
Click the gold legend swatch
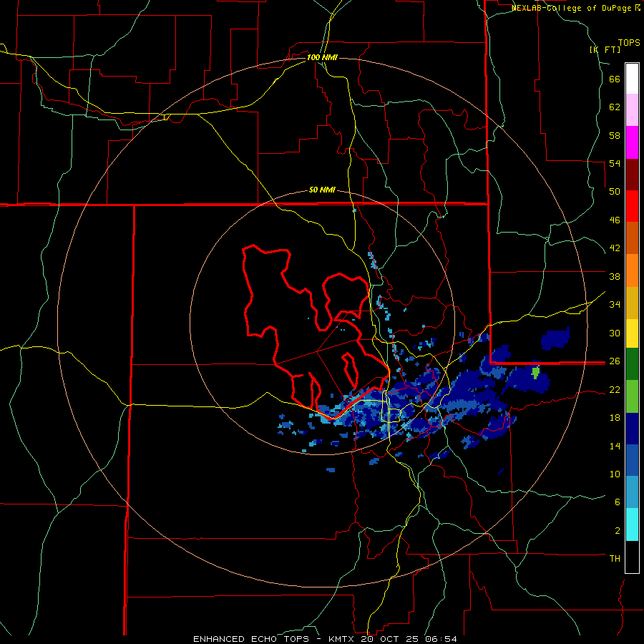632,303
